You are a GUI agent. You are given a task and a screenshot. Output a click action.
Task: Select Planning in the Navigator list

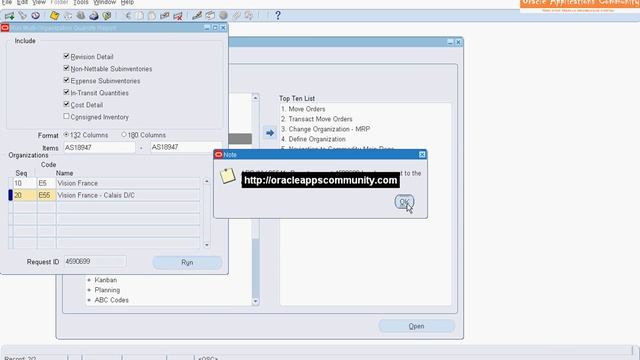[x=107, y=290]
